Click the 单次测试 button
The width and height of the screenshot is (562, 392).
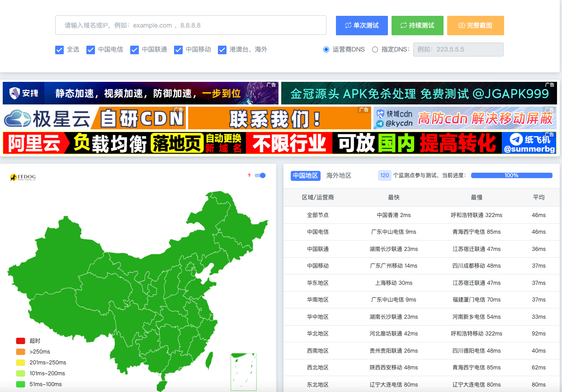(362, 26)
